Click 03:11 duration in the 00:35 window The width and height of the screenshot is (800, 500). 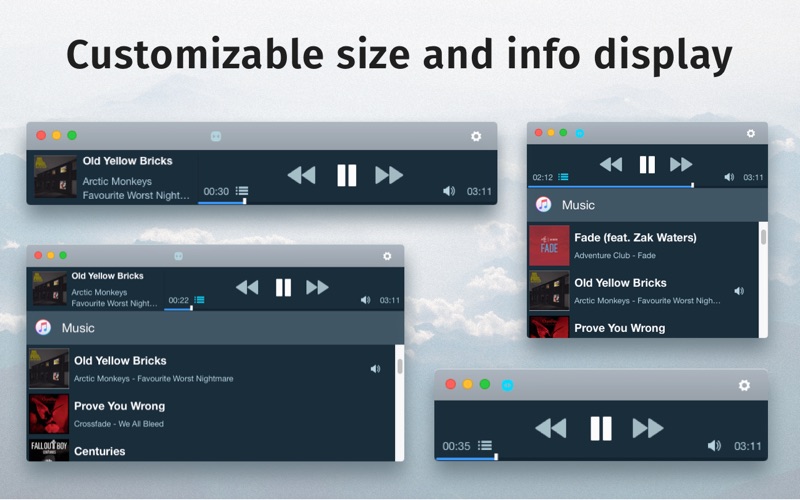[x=747, y=446]
